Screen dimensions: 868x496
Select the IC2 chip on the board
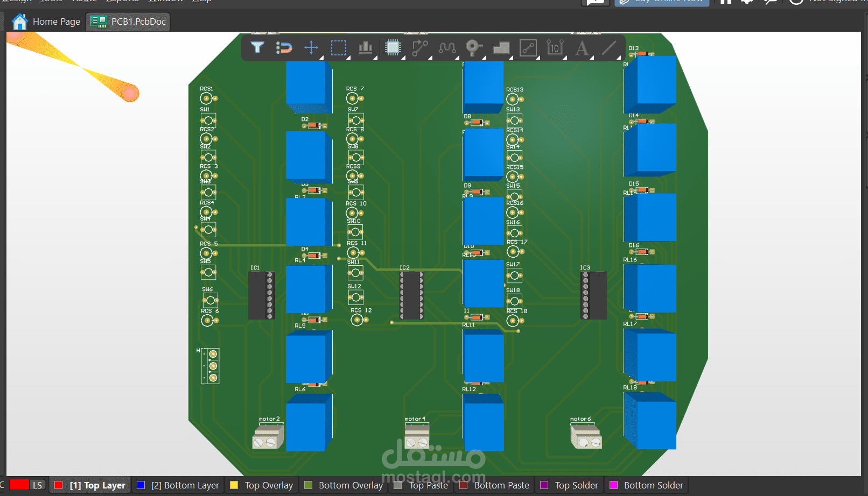pyautogui.click(x=411, y=295)
